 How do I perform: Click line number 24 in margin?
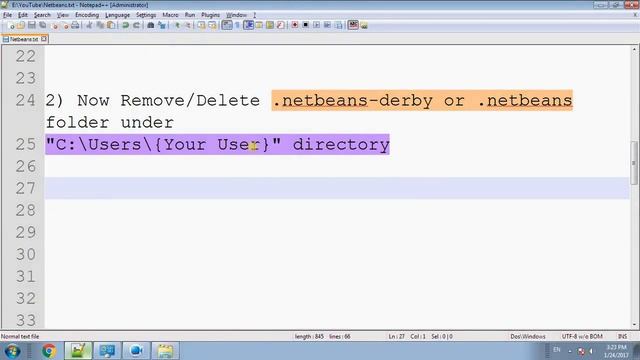pyautogui.click(x=25, y=100)
